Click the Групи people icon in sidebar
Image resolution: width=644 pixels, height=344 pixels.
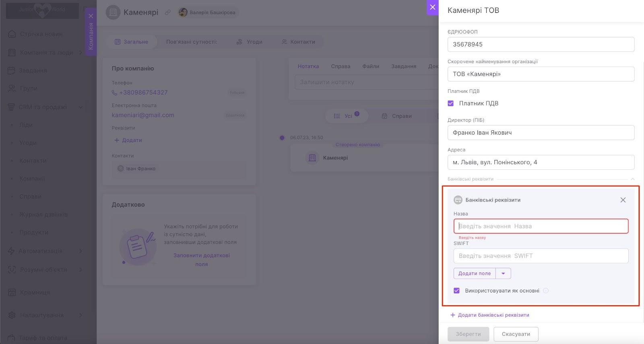(12, 88)
